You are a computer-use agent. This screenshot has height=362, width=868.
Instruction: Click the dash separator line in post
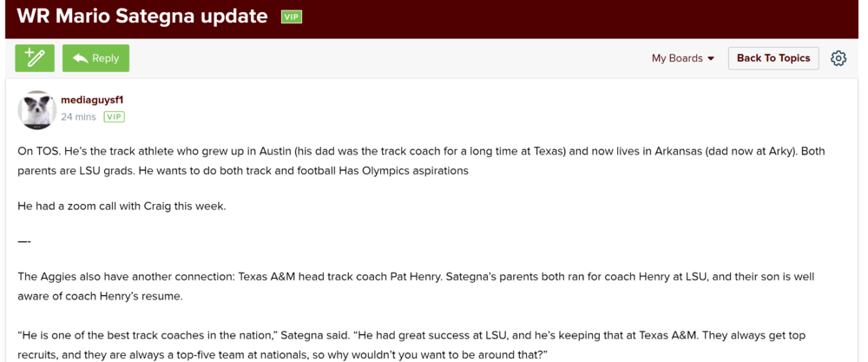[24, 241]
